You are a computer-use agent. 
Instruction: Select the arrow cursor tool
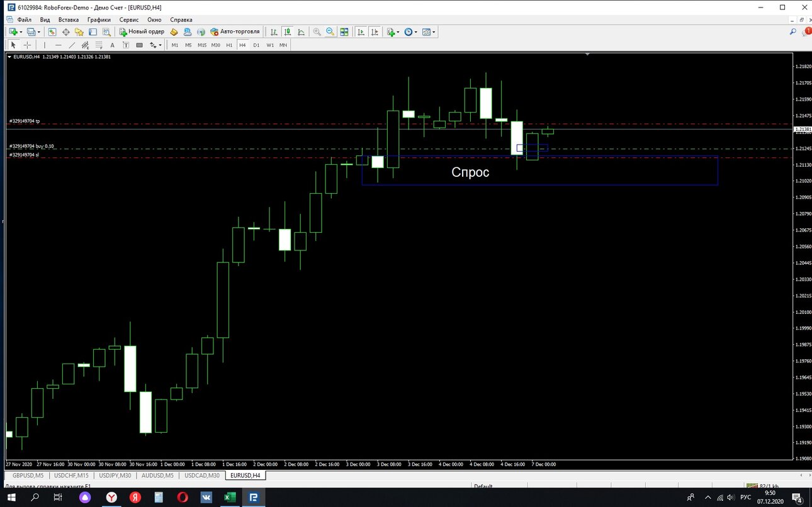point(13,45)
